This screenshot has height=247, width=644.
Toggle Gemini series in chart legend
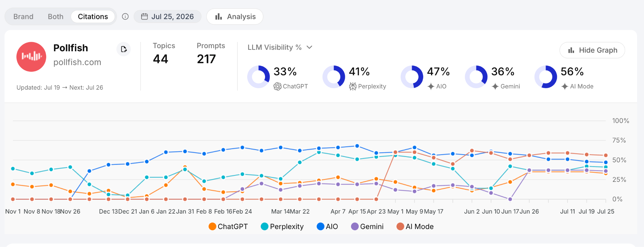367,227
